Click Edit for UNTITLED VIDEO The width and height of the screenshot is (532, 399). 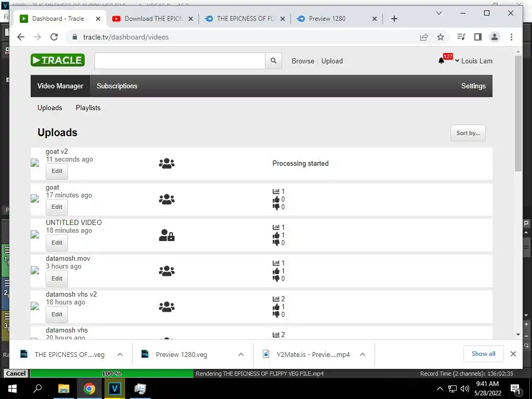tap(57, 243)
